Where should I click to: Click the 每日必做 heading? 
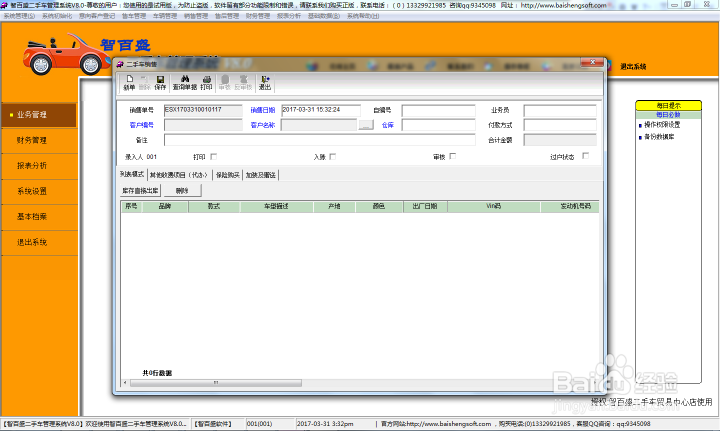[668, 115]
